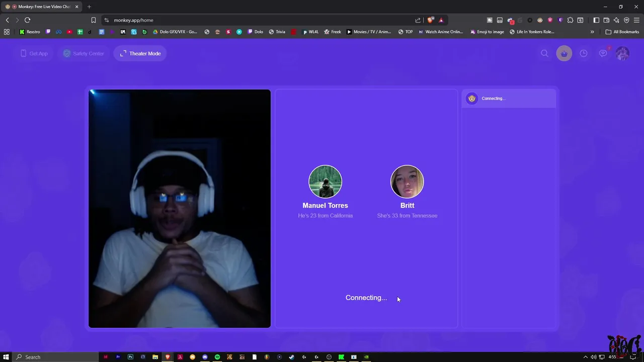Go back with browser back arrow
Viewport: 644px width, 362px height.
click(7, 20)
